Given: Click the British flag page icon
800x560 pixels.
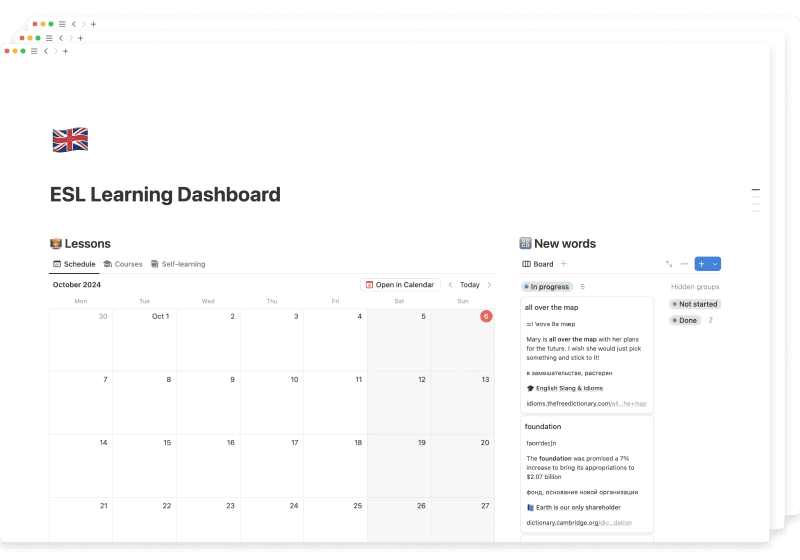Looking at the screenshot, I should point(70,140).
